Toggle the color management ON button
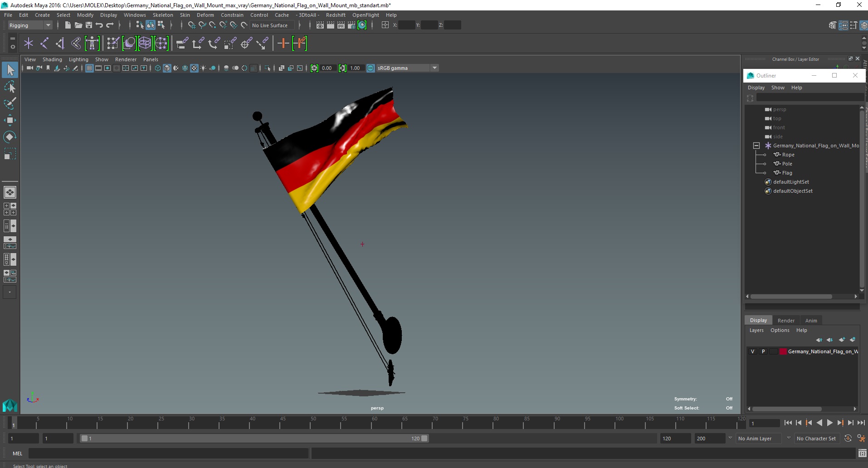 [371, 68]
